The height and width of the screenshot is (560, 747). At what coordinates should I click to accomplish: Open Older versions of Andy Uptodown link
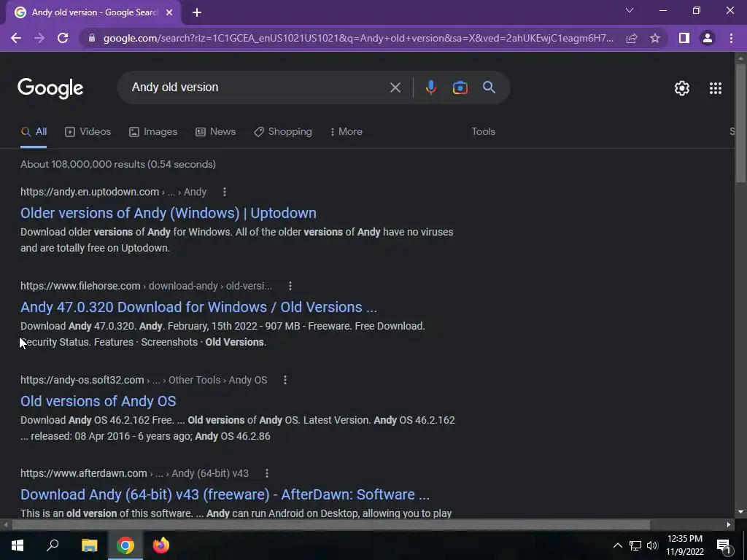[x=169, y=213]
